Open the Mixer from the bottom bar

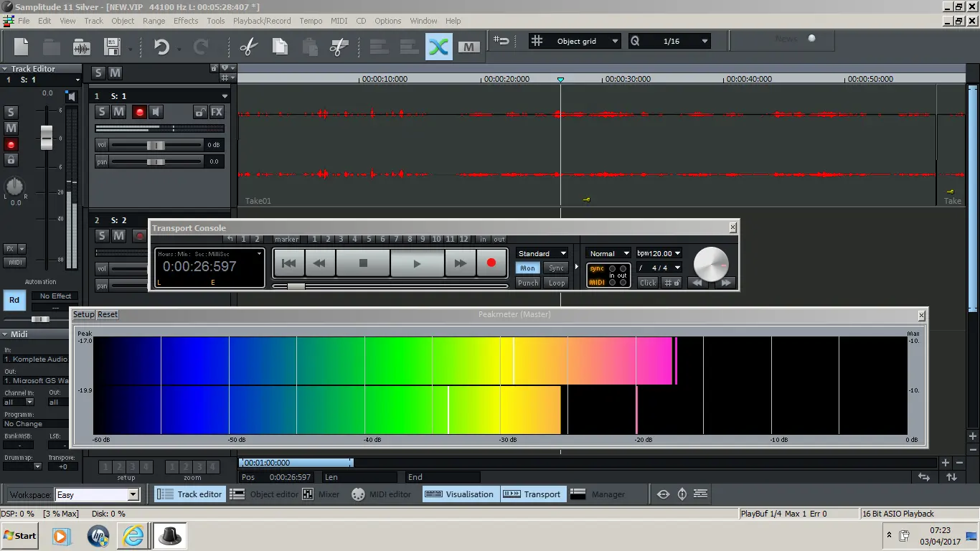pos(321,494)
